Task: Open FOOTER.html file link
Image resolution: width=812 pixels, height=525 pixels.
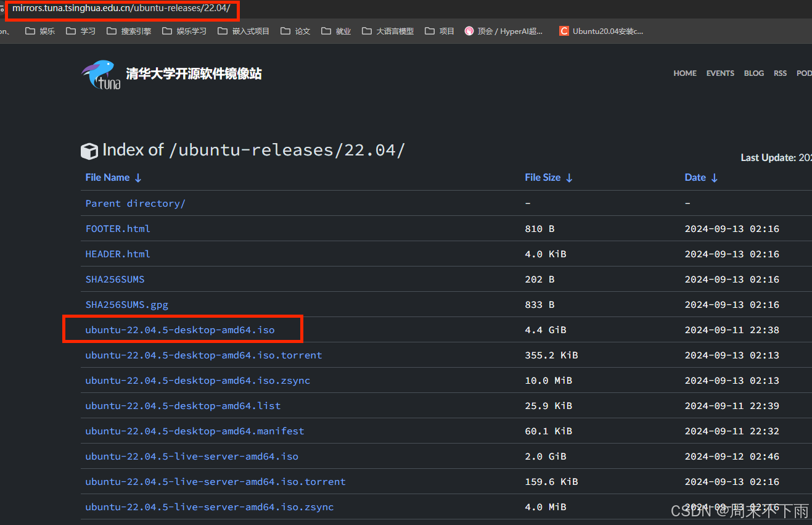Action: pos(118,229)
